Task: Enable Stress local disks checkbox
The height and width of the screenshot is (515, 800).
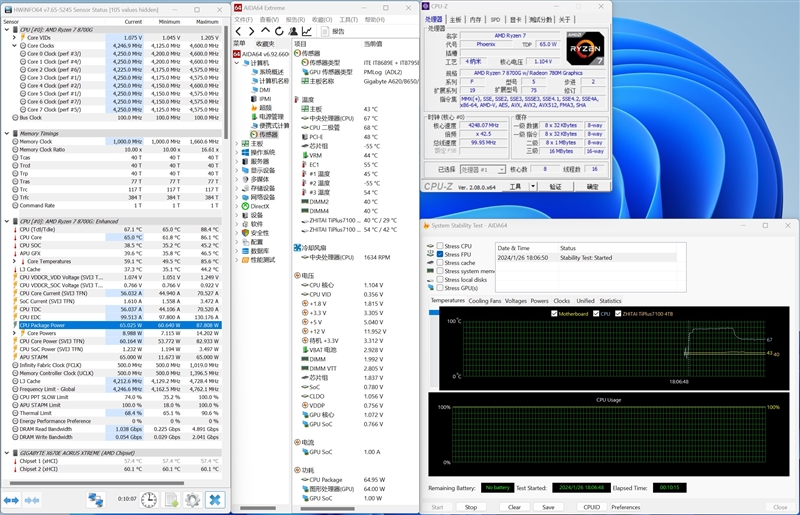Action: click(x=440, y=279)
